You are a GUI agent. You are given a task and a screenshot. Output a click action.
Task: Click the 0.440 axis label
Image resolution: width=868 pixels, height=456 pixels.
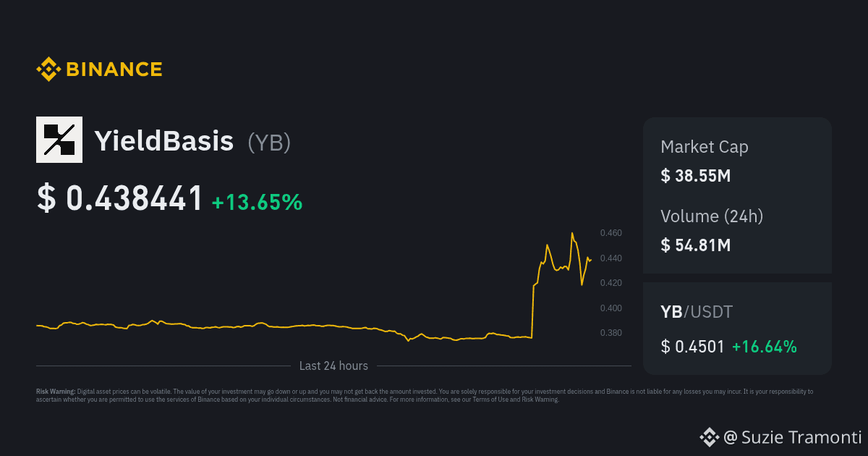(x=611, y=258)
